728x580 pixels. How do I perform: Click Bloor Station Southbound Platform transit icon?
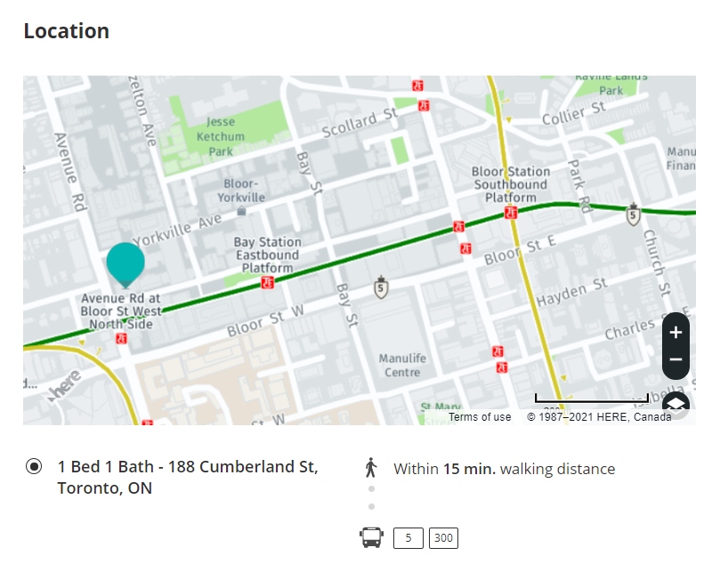pyautogui.click(x=511, y=213)
